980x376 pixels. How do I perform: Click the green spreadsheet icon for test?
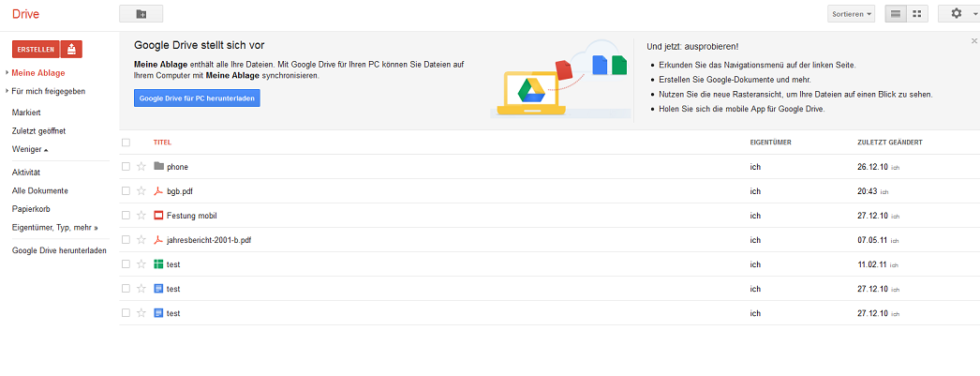pyautogui.click(x=158, y=264)
